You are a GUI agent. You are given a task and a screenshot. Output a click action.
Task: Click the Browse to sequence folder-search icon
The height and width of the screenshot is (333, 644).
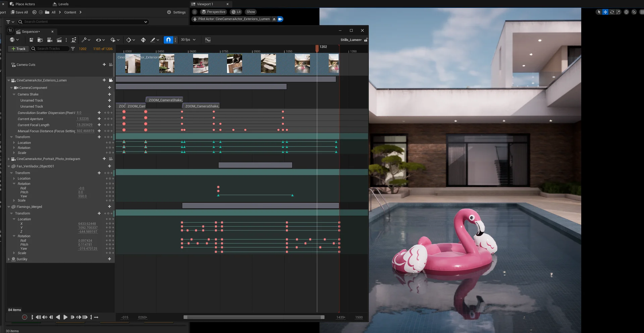pos(40,40)
